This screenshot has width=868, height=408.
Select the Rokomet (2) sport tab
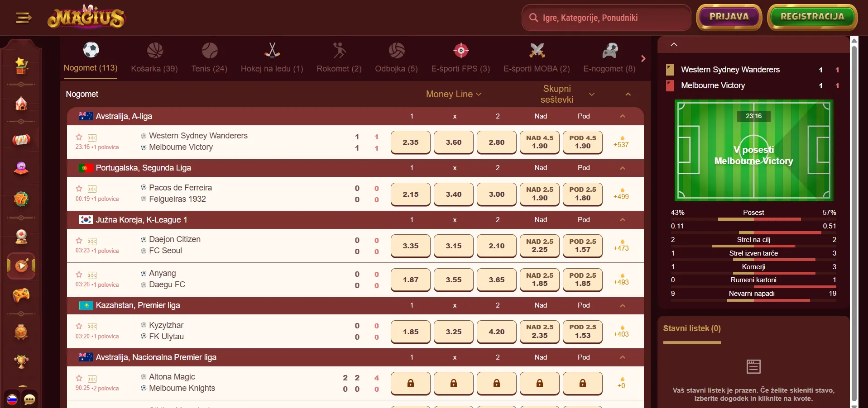coord(339,57)
